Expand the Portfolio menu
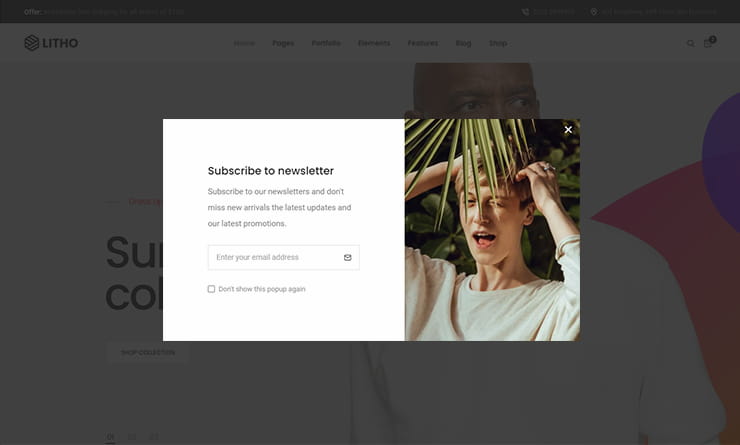This screenshot has height=445, width=740. click(326, 43)
